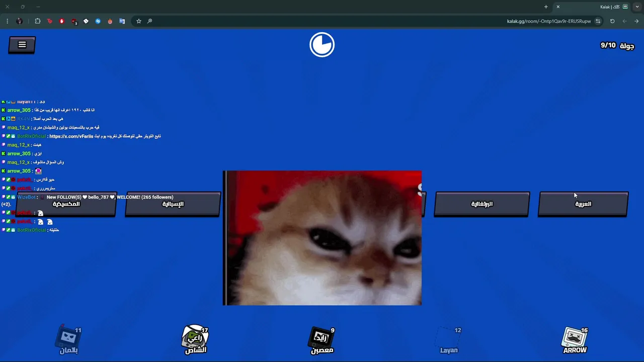Click the right-pointing arrow navigation button
Viewport: 644px width, 362px height.
(636, 21)
